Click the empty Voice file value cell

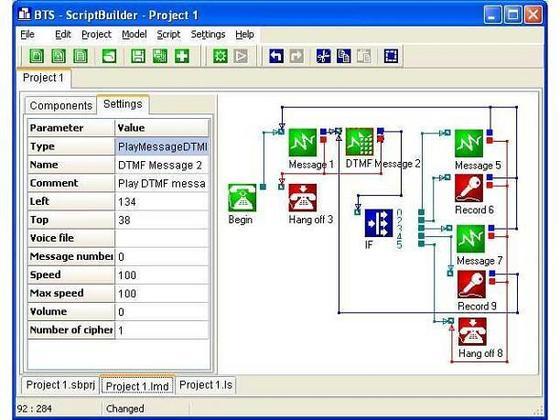click(162, 238)
